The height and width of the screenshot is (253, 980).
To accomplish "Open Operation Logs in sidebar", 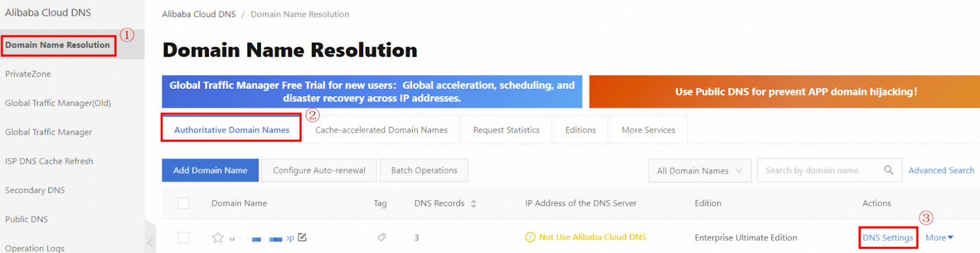I will [x=35, y=248].
